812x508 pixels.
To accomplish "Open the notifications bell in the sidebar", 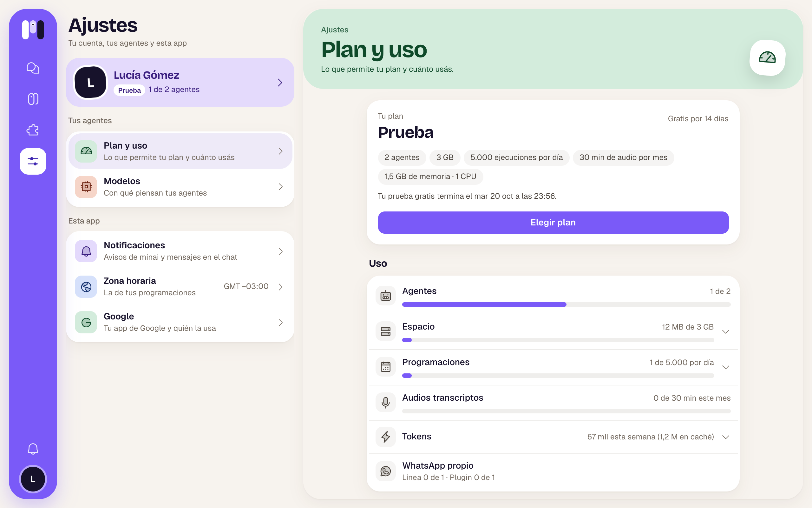I will pos(33,449).
